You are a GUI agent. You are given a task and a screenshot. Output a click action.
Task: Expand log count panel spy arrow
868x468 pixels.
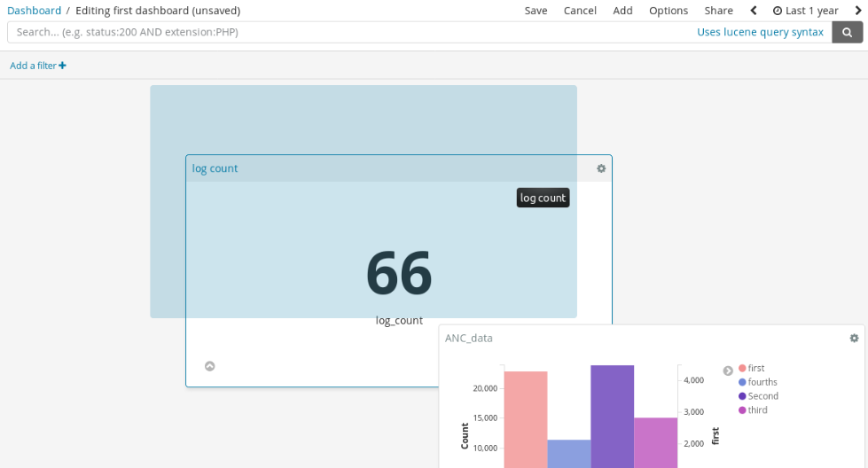point(210,366)
